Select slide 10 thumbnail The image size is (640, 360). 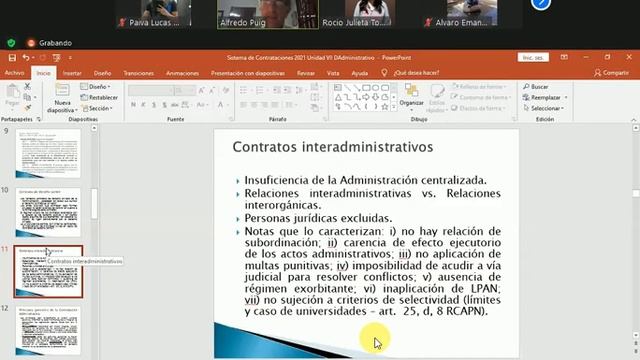tap(48, 212)
